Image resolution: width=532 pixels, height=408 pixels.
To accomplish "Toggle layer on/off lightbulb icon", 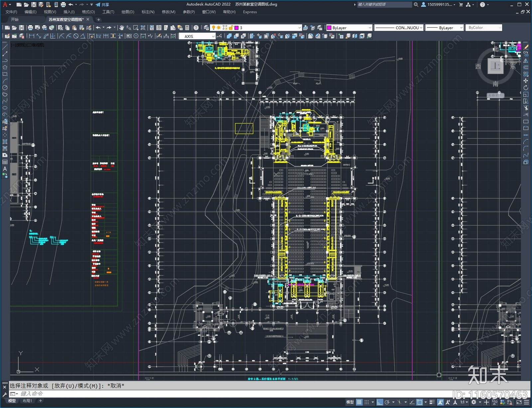I will 213,28.
